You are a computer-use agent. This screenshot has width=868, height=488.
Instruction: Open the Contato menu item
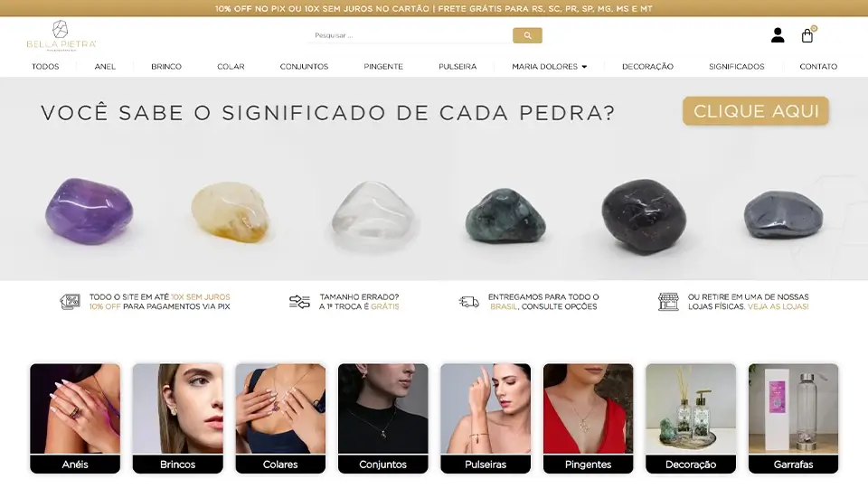click(818, 66)
